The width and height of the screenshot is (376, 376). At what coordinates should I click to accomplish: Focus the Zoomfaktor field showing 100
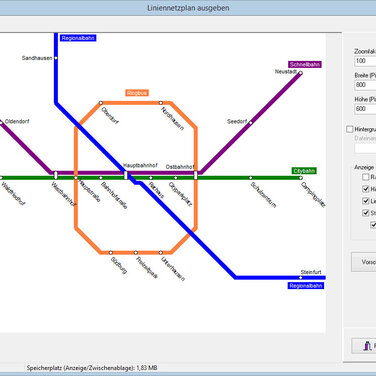click(x=365, y=61)
